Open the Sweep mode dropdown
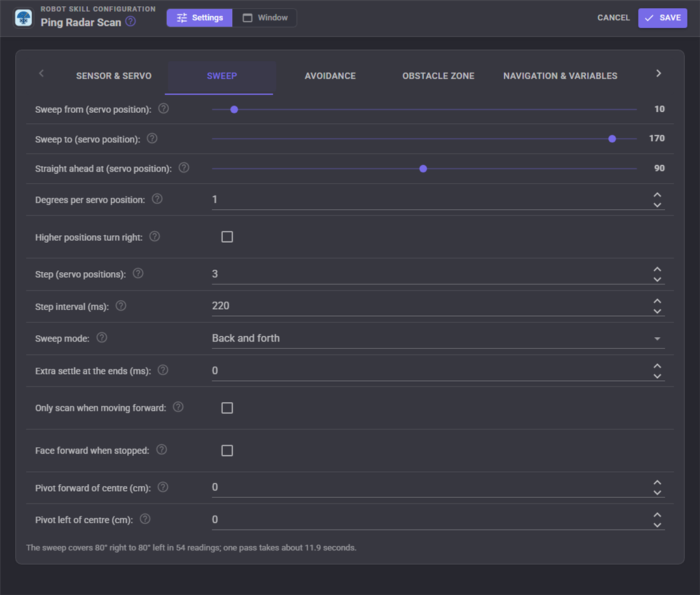This screenshot has width=700, height=595. 438,339
